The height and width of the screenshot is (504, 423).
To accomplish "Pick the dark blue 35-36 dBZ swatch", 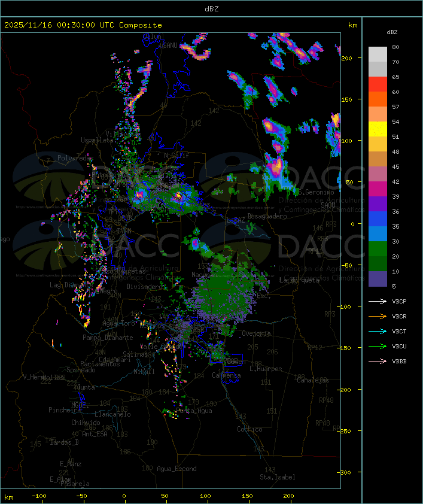I will (378, 218).
